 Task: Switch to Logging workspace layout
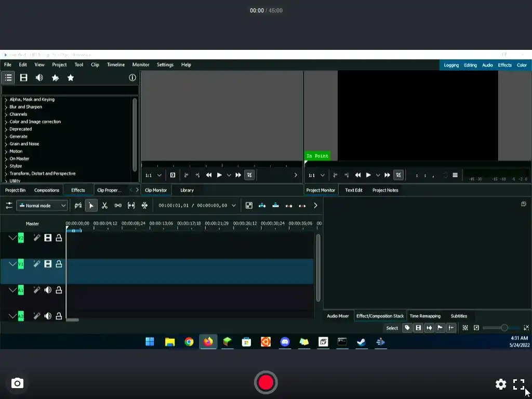tap(451, 65)
